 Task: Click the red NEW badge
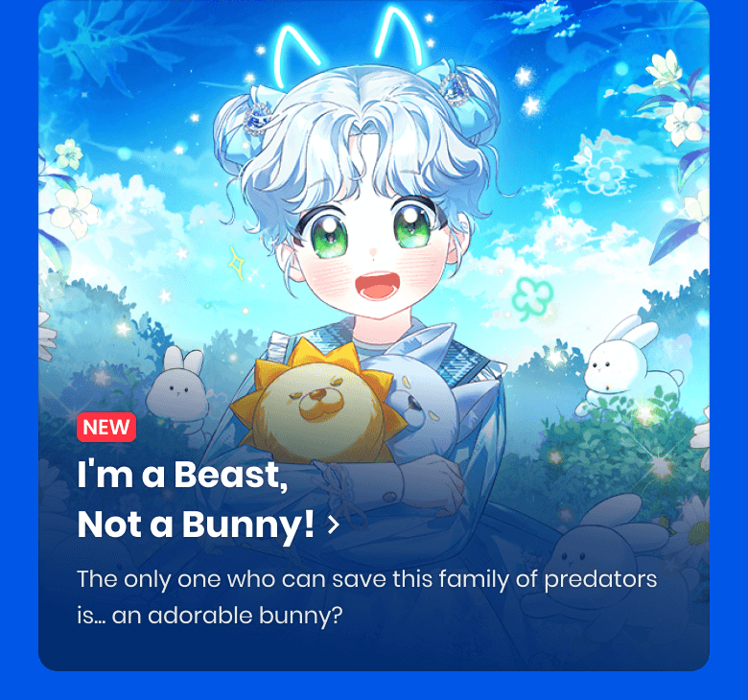(106, 427)
